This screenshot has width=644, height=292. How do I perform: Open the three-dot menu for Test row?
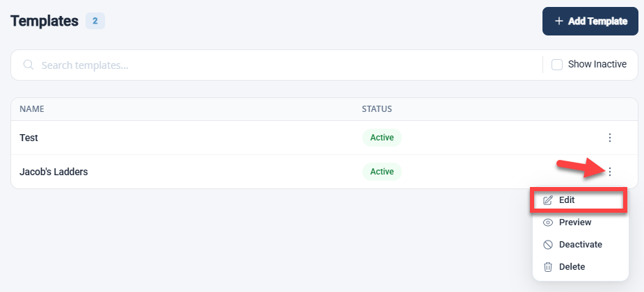tap(610, 138)
